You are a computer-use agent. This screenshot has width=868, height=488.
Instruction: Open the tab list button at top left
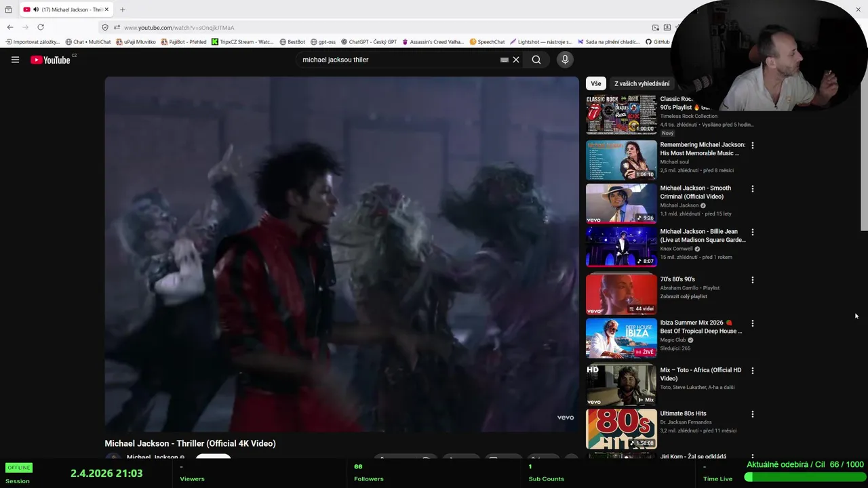pos(8,9)
